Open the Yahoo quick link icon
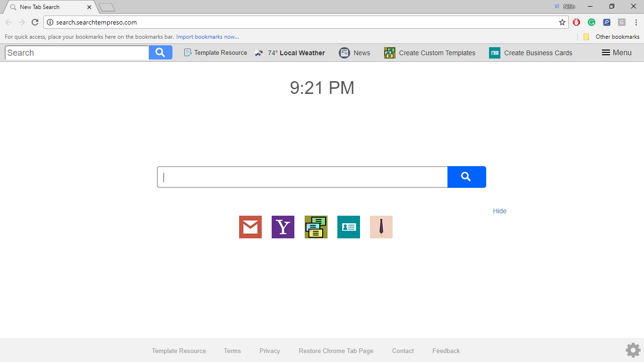Image resolution: width=644 pixels, height=362 pixels. 283,227
